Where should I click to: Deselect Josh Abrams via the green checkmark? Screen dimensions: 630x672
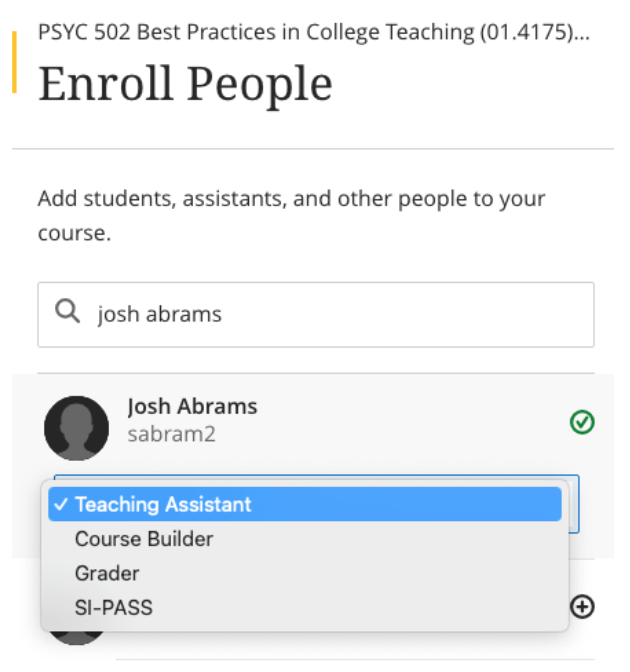tap(581, 422)
